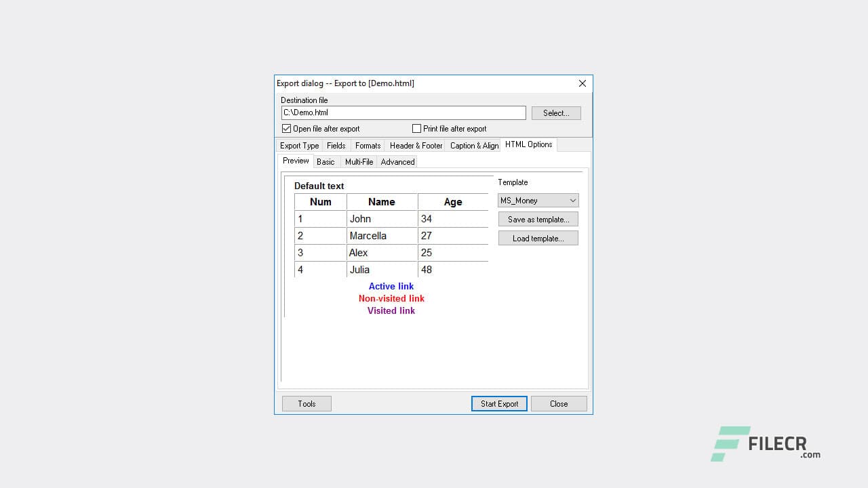Open the Basic sub-tab
Viewport: 868px width, 488px height.
pyautogui.click(x=326, y=161)
